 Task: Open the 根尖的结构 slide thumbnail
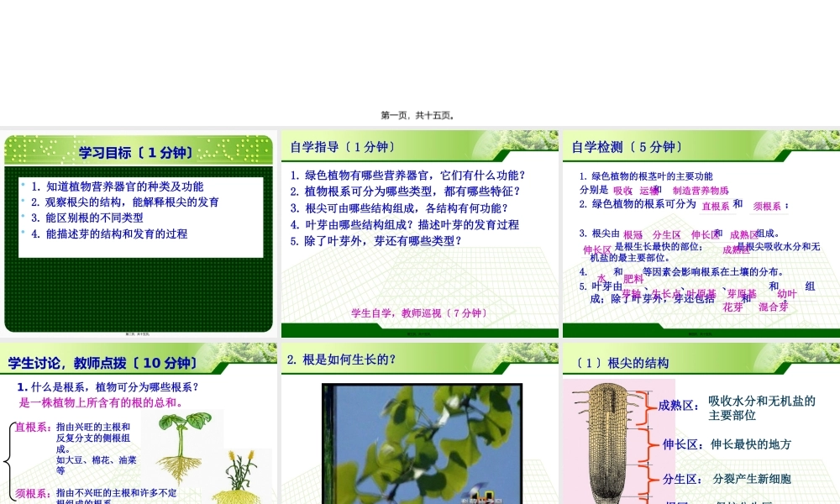701,423
